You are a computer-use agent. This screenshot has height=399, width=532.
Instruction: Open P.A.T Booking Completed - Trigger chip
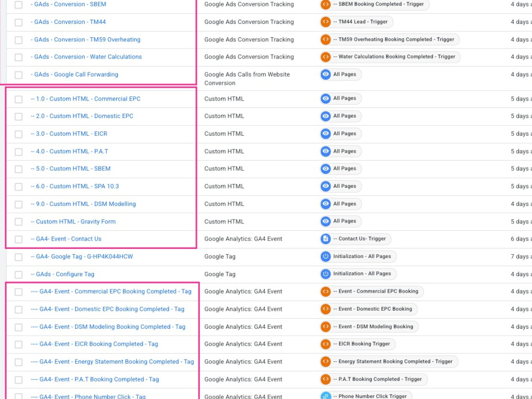tap(373, 379)
